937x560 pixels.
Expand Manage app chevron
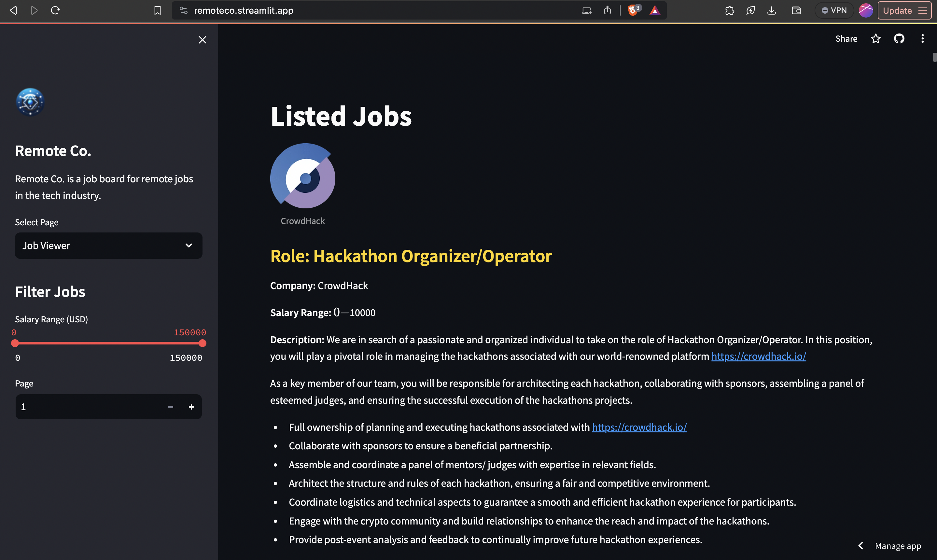pyautogui.click(x=861, y=546)
